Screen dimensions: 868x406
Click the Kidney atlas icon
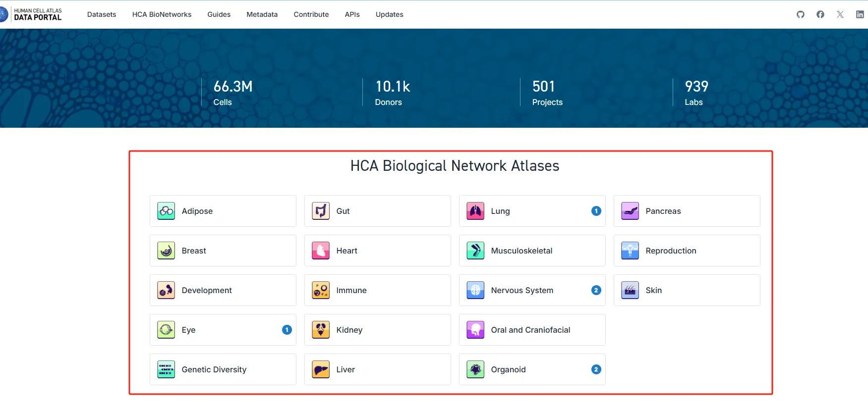pos(321,330)
